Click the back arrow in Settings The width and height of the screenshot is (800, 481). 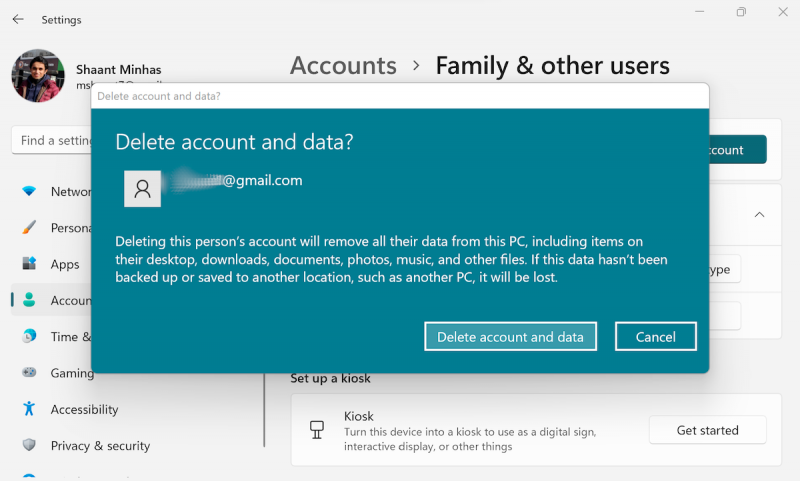click(x=18, y=19)
